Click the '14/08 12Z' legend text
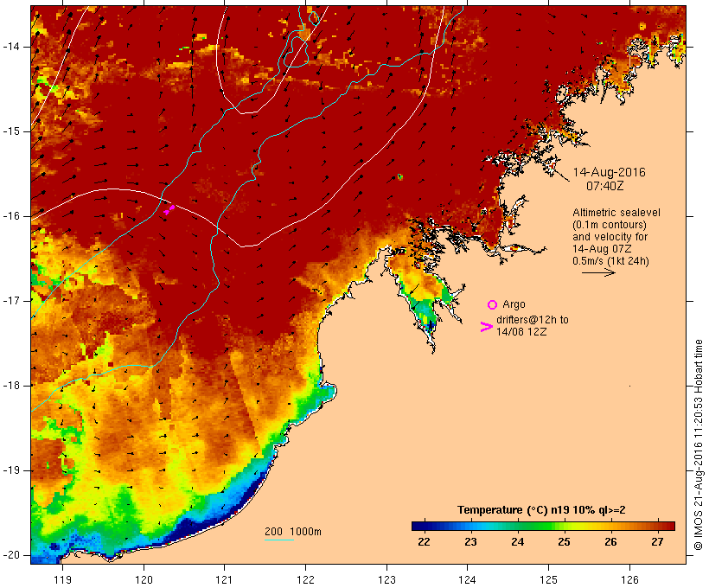 pyautogui.click(x=521, y=331)
